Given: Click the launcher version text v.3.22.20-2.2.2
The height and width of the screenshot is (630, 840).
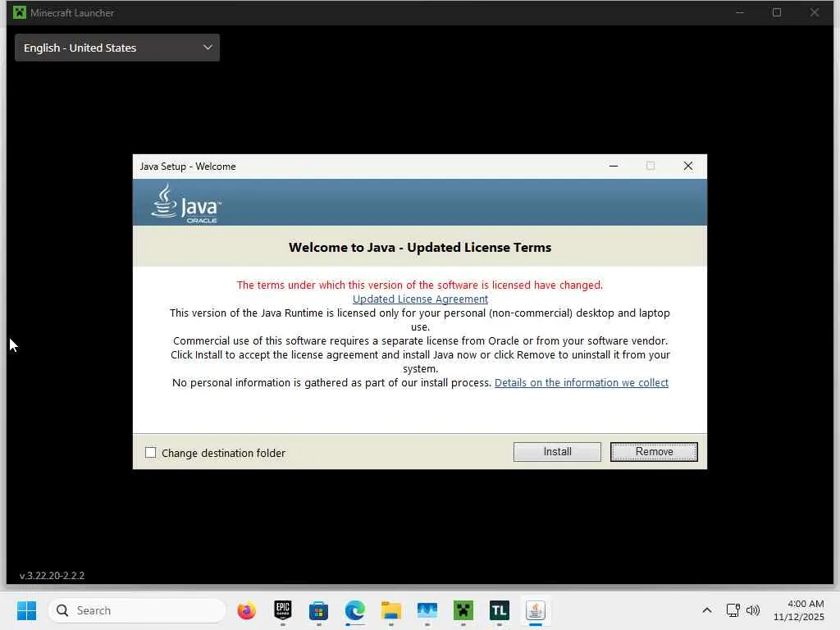Looking at the screenshot, I should pos(52,576).
